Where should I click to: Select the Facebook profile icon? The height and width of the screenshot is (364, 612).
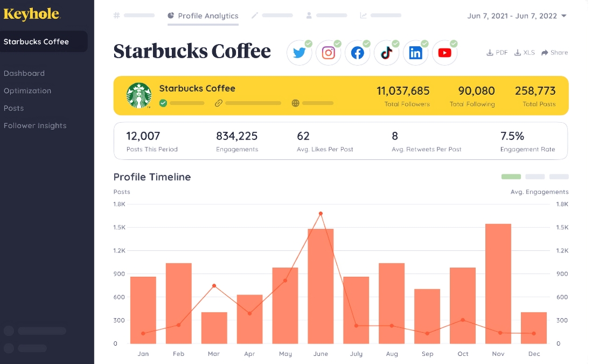coord(358,53)
